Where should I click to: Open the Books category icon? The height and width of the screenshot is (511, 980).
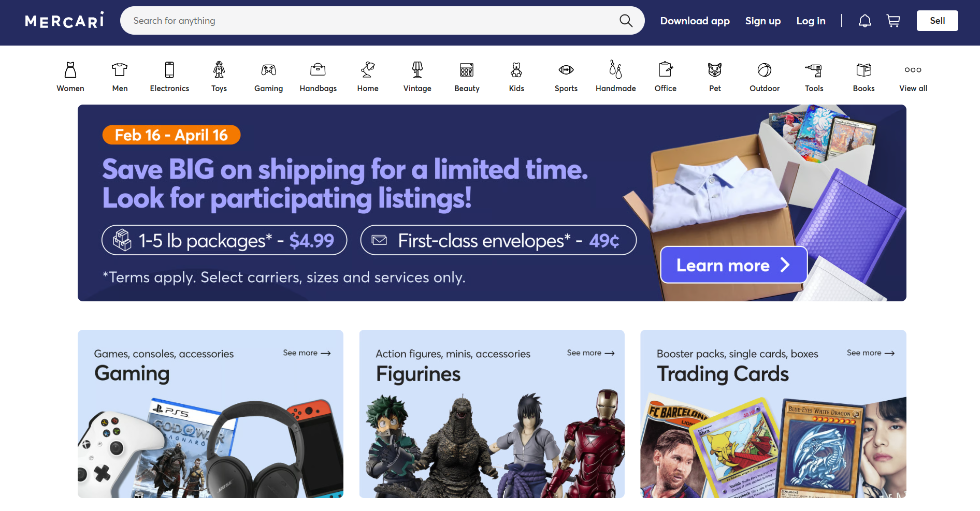click(863, 69)
